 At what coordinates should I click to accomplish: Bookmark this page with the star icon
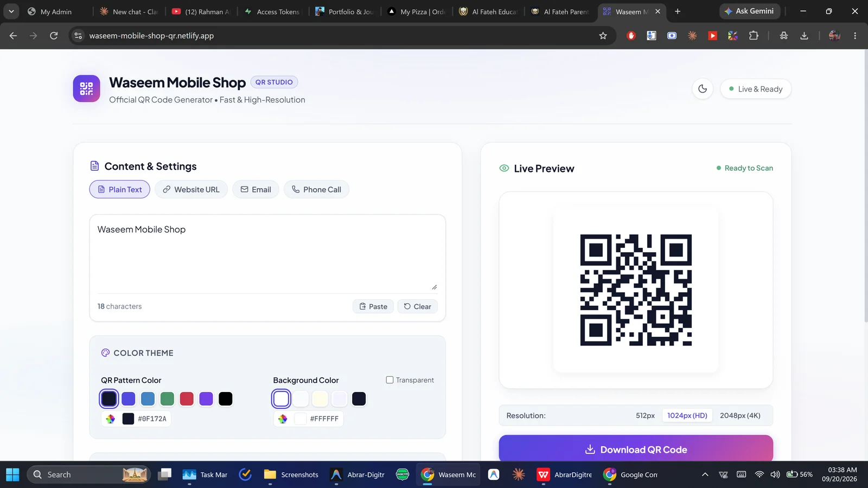coord(603,36)
